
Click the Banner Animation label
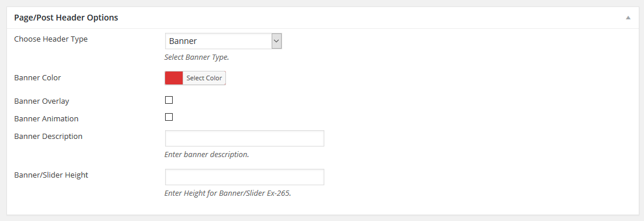[x=46, y=119]
